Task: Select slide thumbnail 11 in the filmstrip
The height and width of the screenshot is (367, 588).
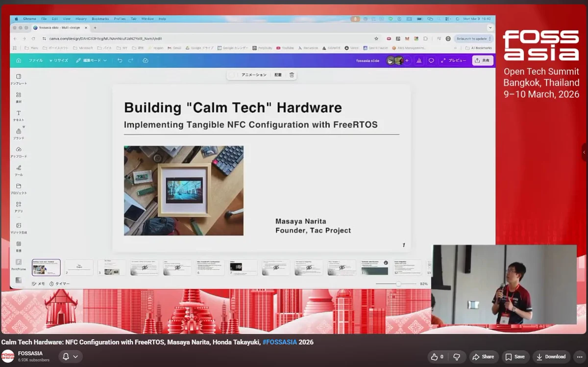Action: (374, 267)
